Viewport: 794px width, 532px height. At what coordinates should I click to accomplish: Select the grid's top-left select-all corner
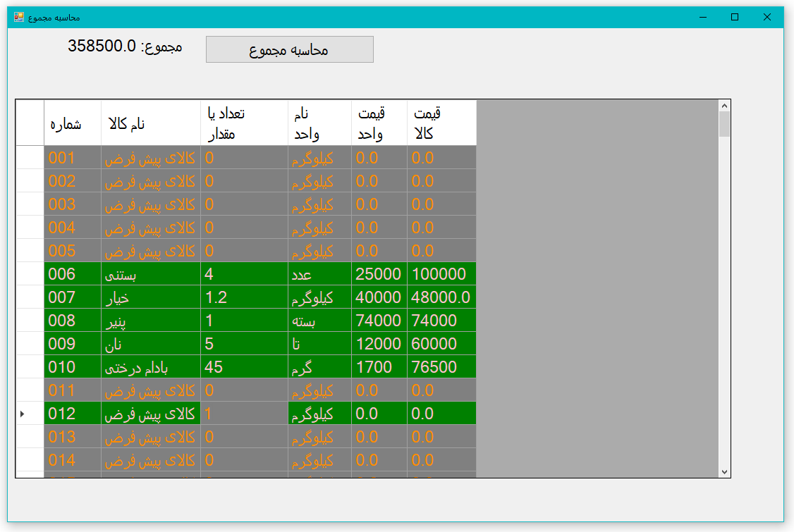pyautogui.click(x=30, y=123)
